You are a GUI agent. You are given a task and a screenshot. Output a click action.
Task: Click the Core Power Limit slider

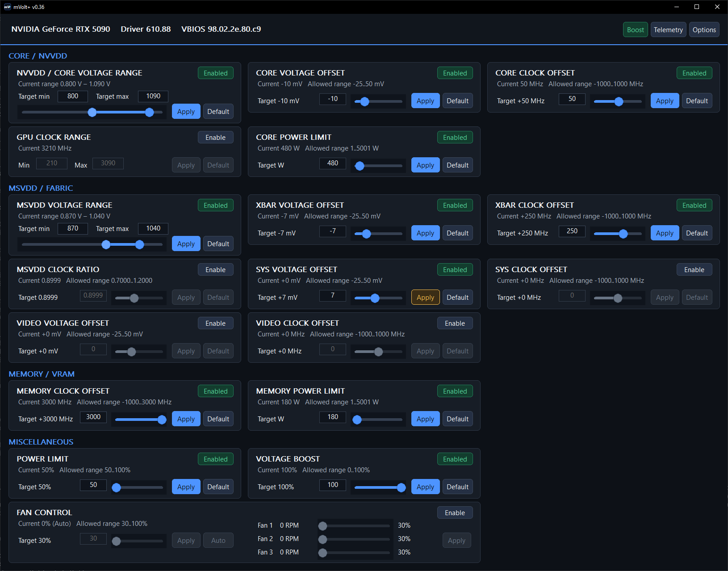point(378,166)
